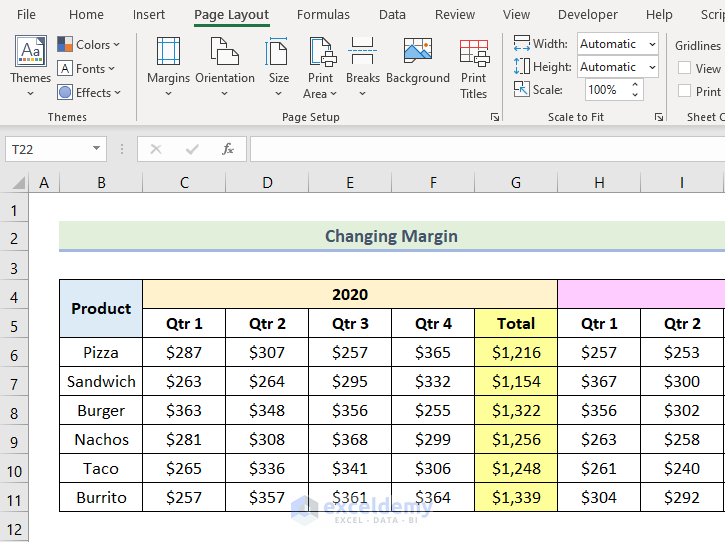
Task: Open the Page Setup dialog launcher
Action: [x=495, y=117]
